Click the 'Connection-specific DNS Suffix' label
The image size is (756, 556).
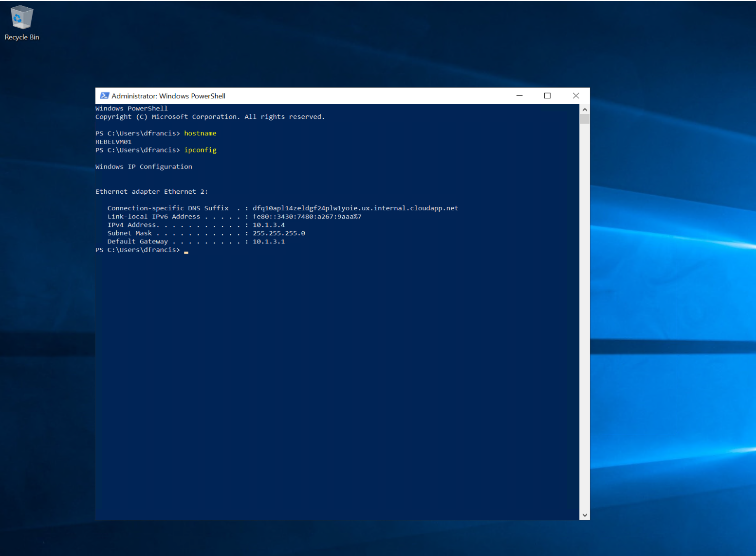168,208
